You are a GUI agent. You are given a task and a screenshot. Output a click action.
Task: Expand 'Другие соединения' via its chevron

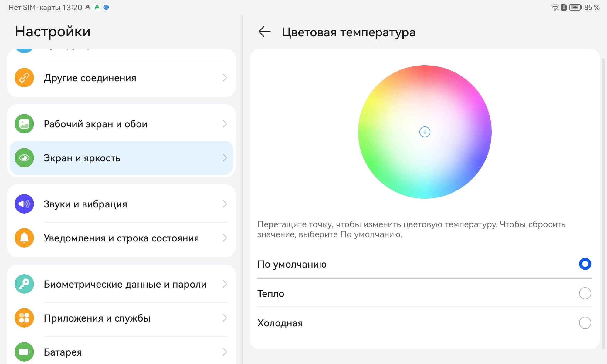pos(225,78)
